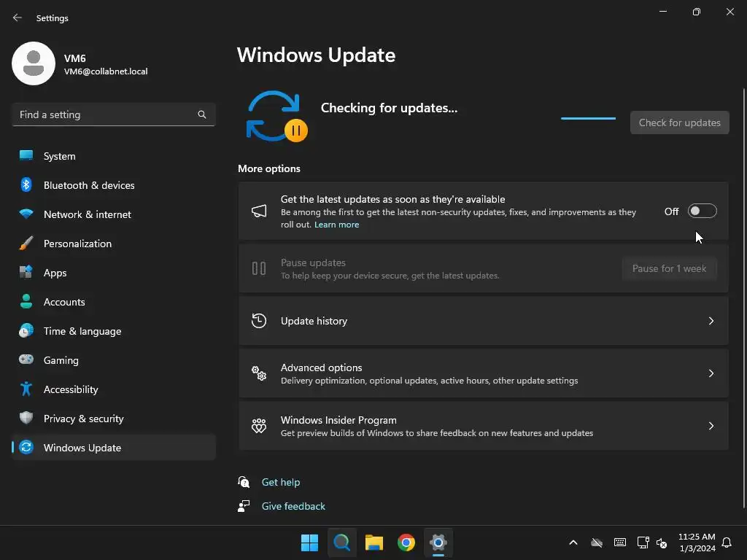Click the vertical scrollbar on right edge

click(x=744, y=297)
